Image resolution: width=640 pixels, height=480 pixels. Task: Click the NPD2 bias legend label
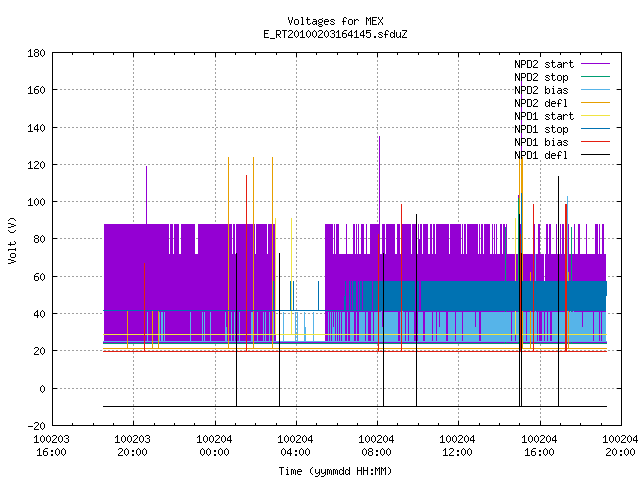click(541, 90)
